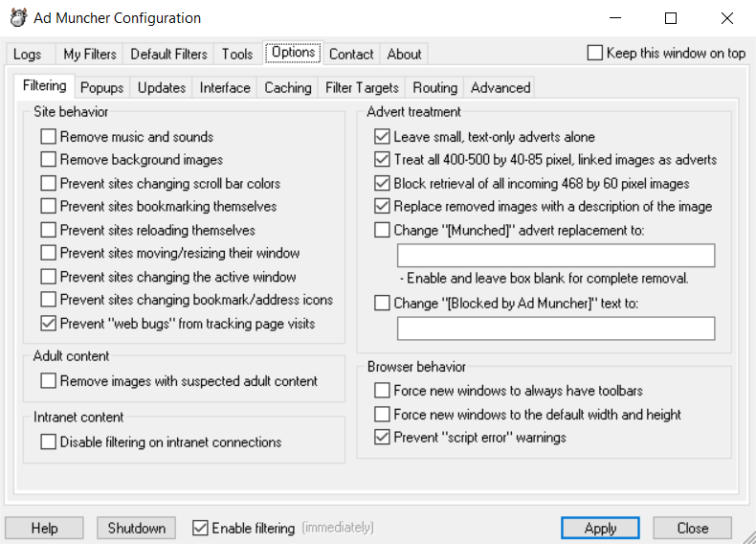Image resolution: width=756 pixels, height=544 pixels.
Task: Focus the Munched advert replacement text box
Action: pos(556,256)
